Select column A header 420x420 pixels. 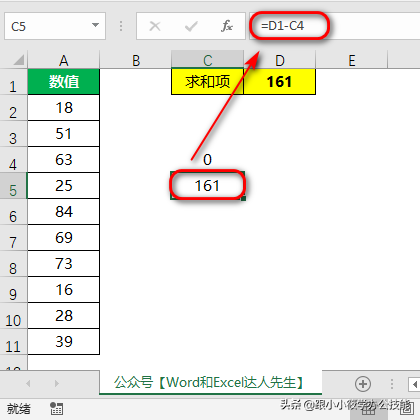[63, 60]
